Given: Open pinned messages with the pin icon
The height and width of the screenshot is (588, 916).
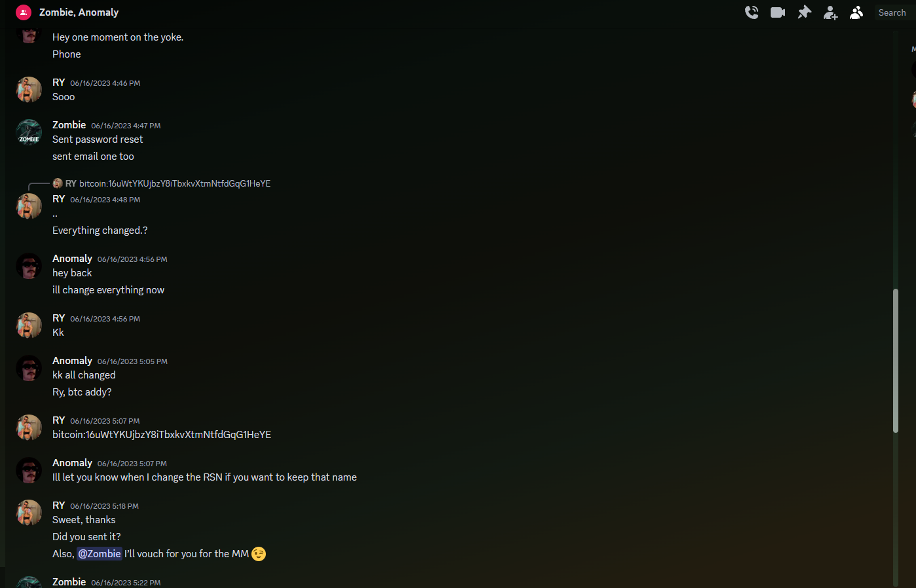Looking at the screenshot, I should (x=805, y=12).
